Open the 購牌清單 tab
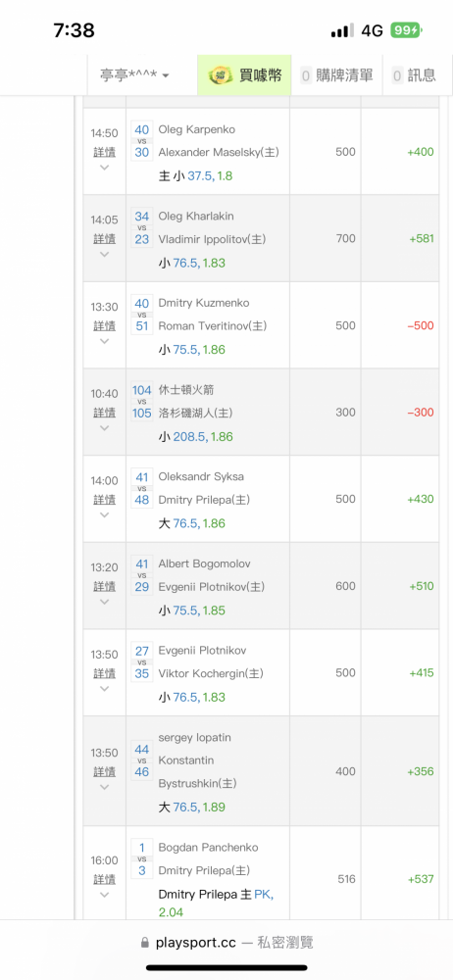Image resolution: width=453 pixels, height=980 pixels. 337,75
